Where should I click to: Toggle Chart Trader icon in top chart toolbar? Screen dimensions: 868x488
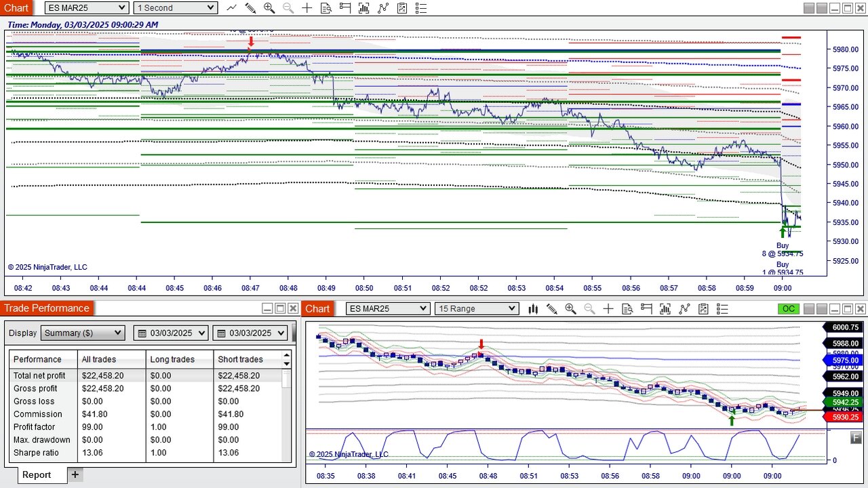(x=345, y=8)
